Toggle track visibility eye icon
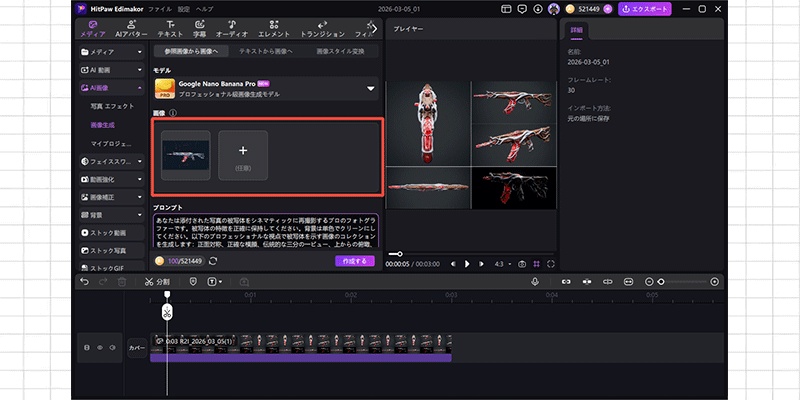 [x=100, y=347]
